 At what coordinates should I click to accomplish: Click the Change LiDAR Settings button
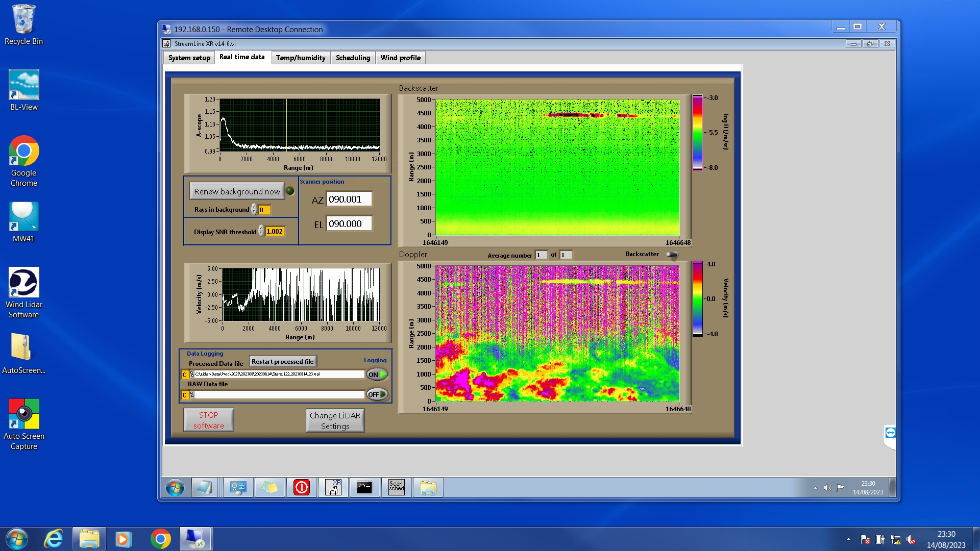point(335,420)
